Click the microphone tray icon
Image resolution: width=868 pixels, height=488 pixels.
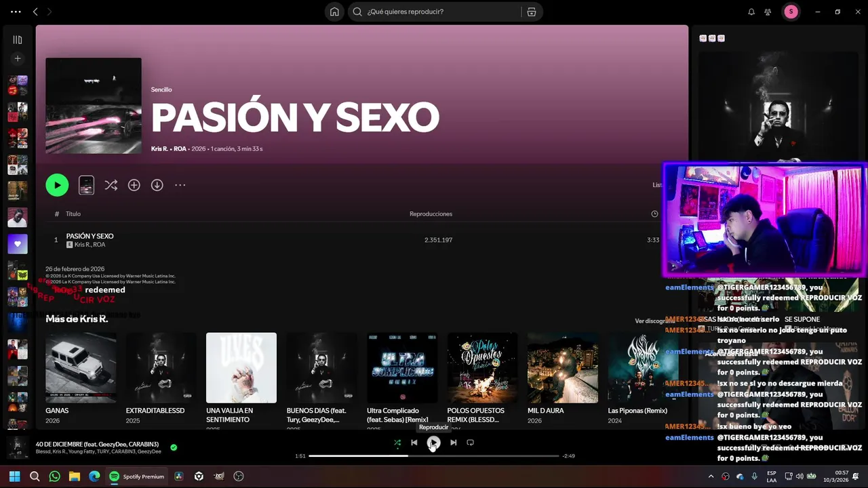(x=755, y=476)
